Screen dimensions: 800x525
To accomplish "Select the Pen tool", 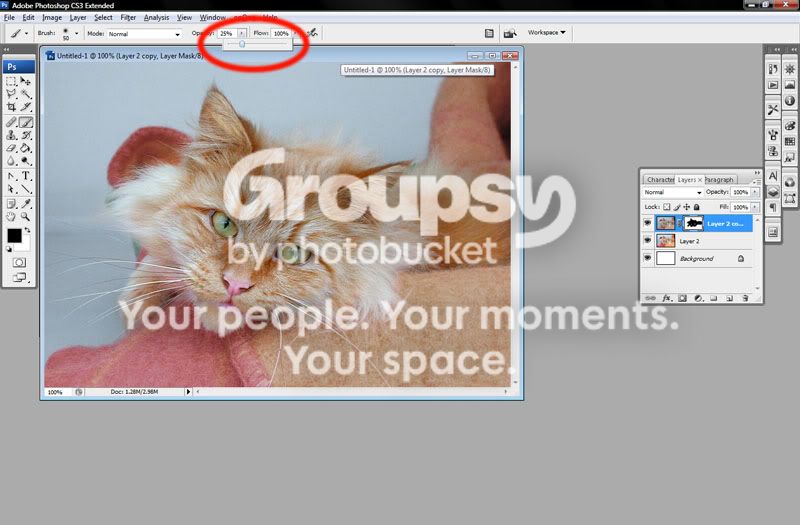I will tap(11, 177).
